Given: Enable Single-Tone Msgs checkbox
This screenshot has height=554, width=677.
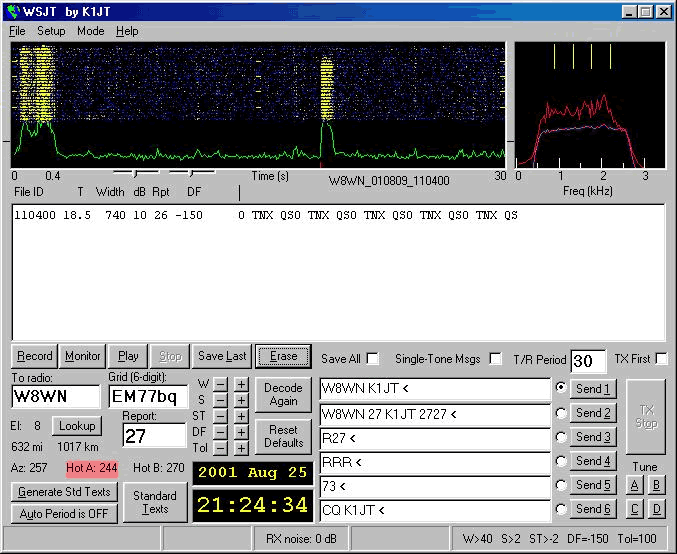Looking at the screenshot, I should [x=496, y=359].
